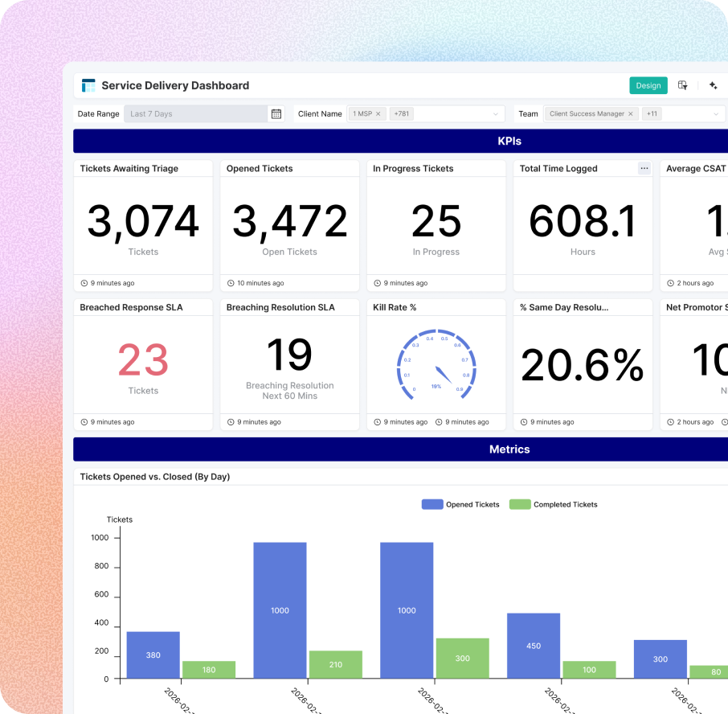The image size is (728, 714).
Task: Click the Design button
Action: [x=648, y=85]
